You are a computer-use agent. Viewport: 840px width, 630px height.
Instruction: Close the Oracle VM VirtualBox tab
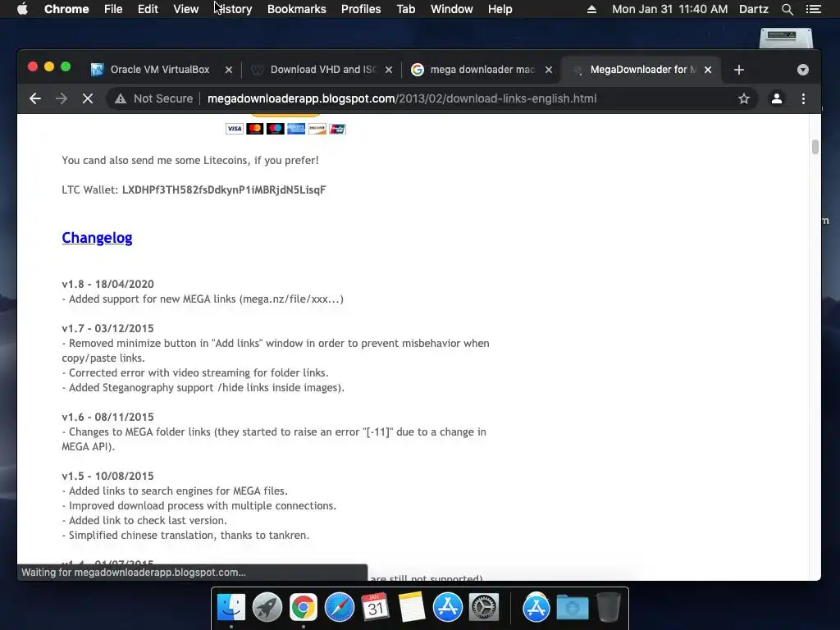(229, 70)
